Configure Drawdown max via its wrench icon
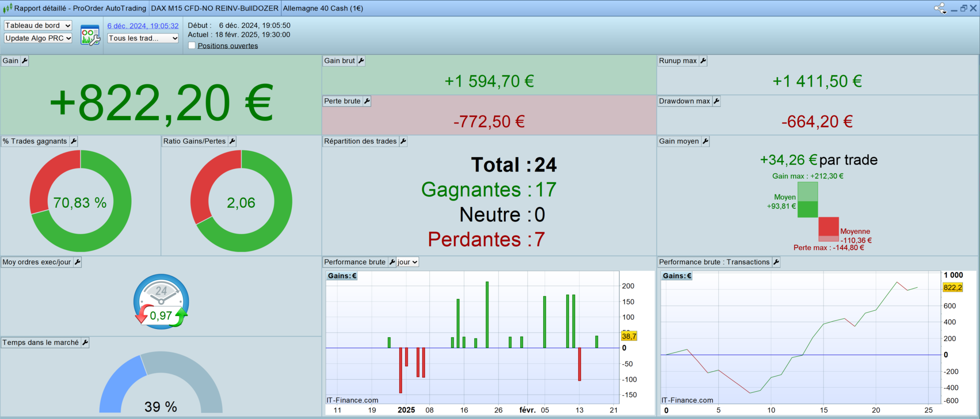 click(716, 101)
